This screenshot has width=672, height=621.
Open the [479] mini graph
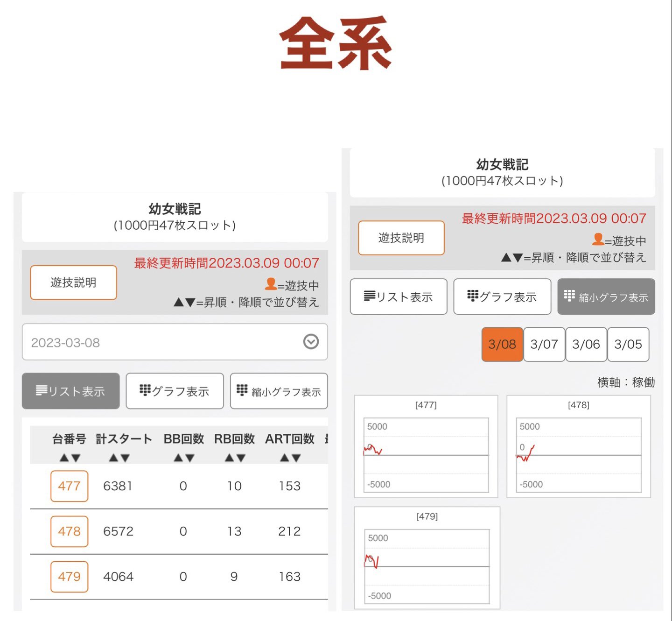tap(427, 558)
